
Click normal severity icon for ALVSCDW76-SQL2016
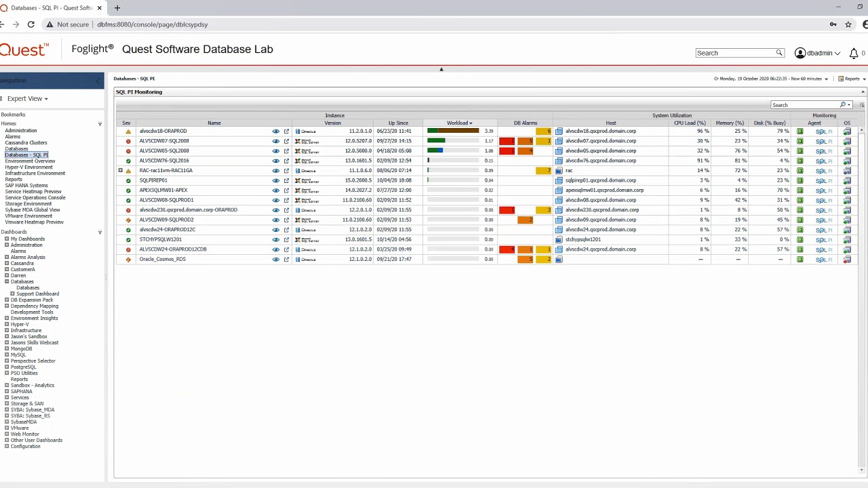tap(128, 161)
